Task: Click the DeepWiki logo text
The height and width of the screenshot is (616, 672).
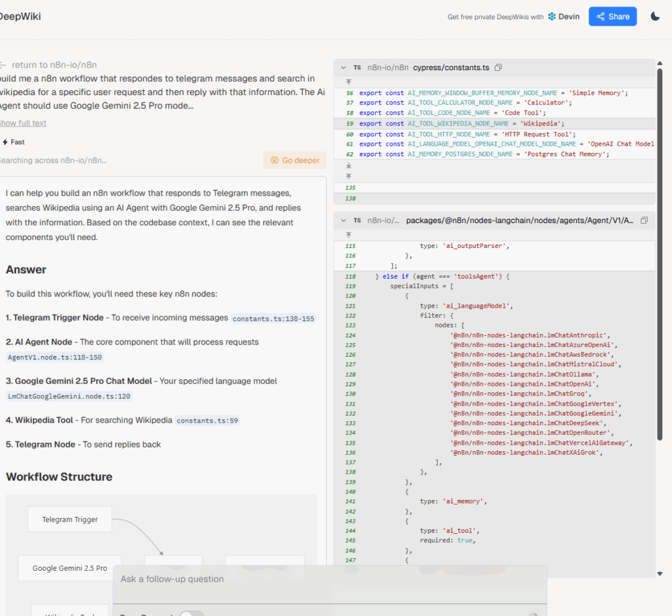Action: 20,16
